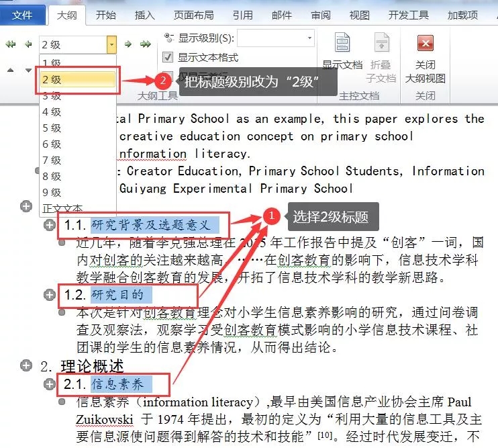
Task: Switch to 邮件 mailings tab
Action: [x=282, y=15]
